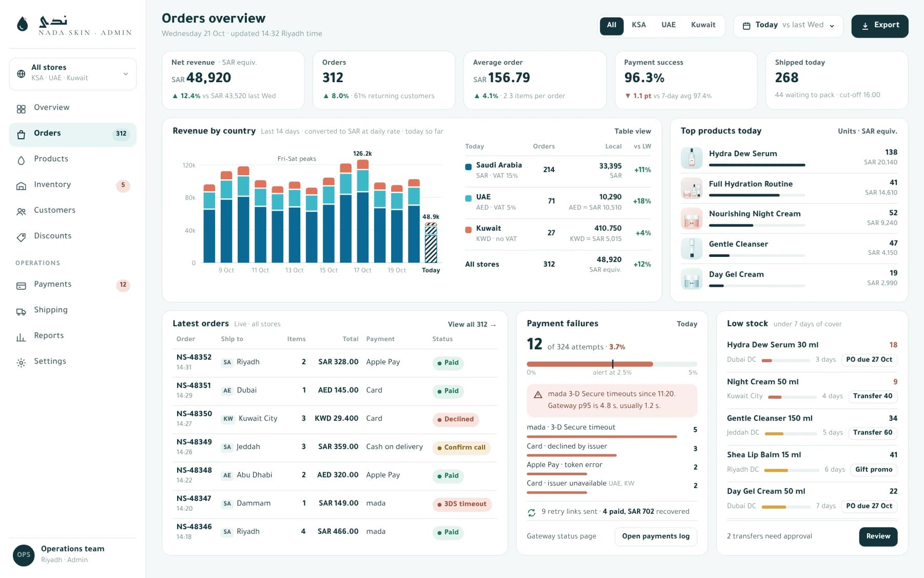Screen dimensions: 924x578
Task: Click the Products droplet icon
Action: [x=21, y=160]
